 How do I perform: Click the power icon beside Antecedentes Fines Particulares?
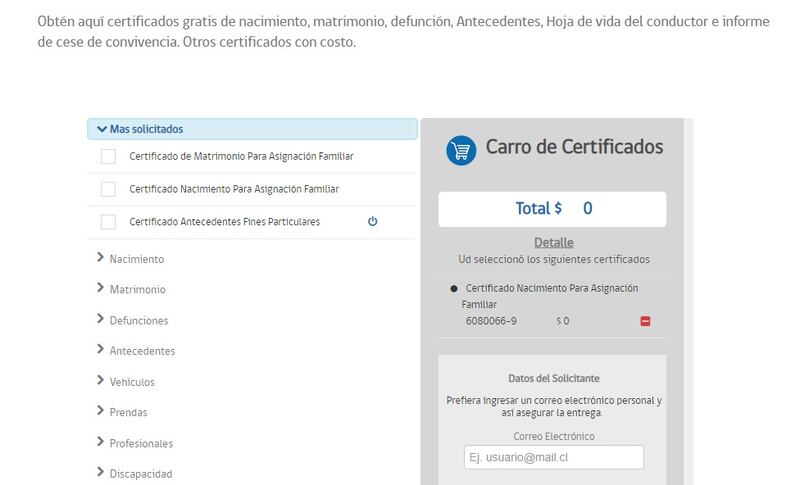372,221
